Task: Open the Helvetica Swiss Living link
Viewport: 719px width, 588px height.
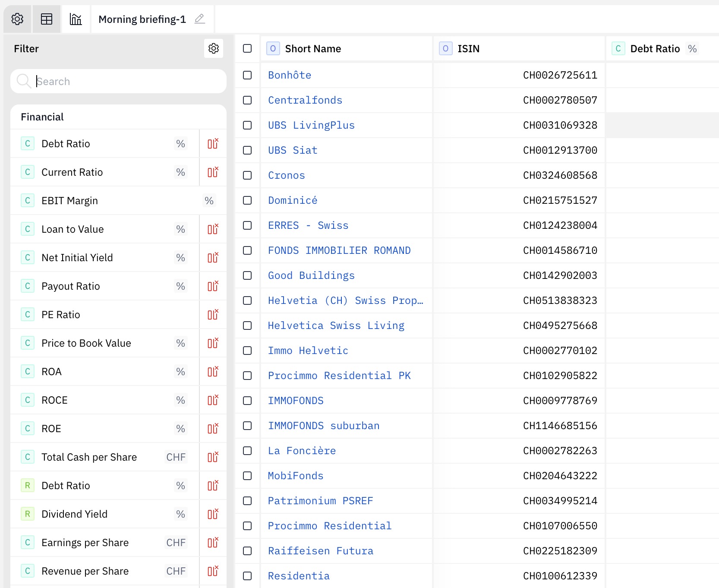Action: tap(336, 326)
